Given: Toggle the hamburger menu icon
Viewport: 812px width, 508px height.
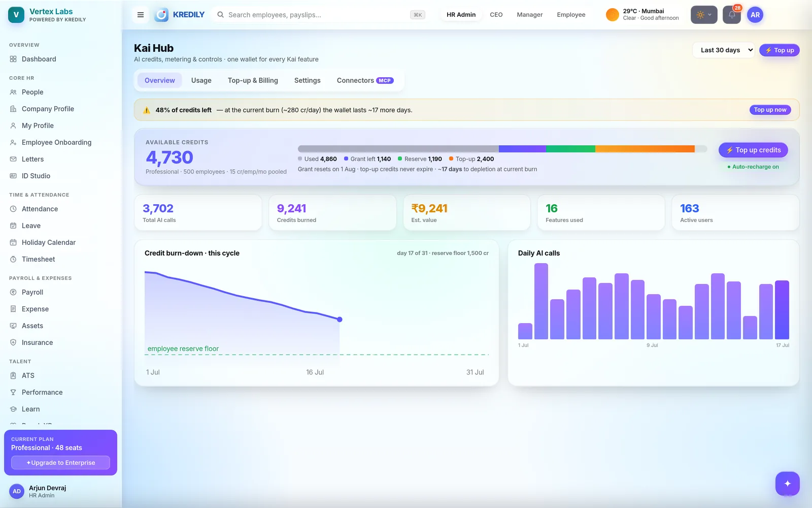Looking at the screenshot, I should coord(141,15).
